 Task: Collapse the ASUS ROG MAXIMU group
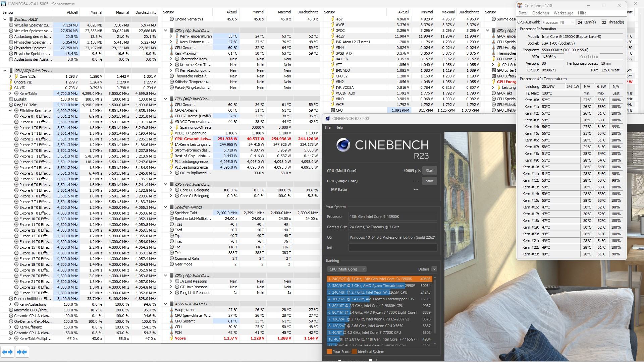(x=166, y=304)
